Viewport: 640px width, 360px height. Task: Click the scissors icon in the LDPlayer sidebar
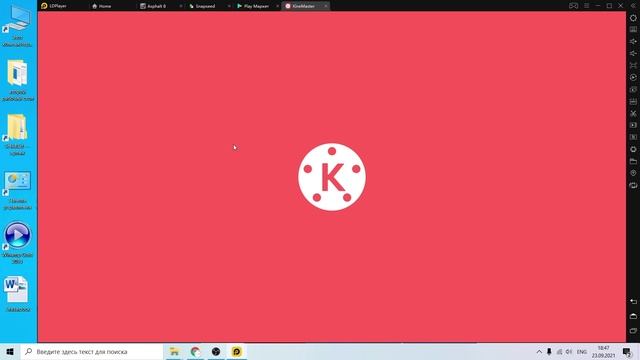(x=633, y=113)
